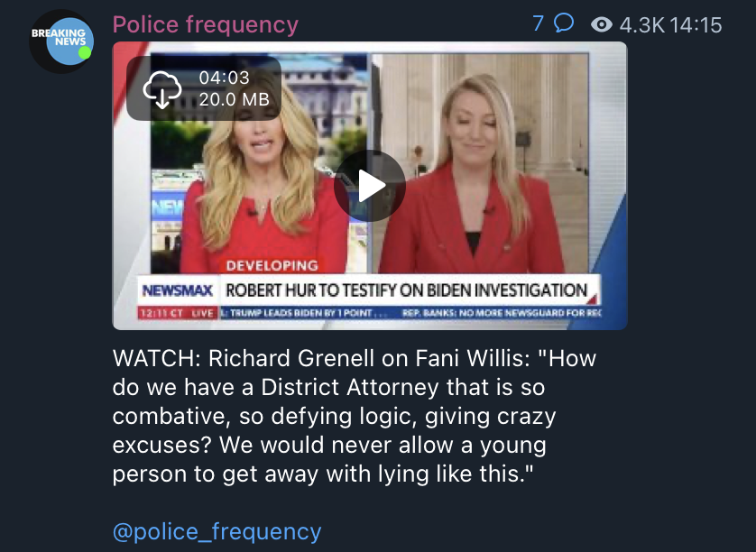Click the 7 comments count
The width and height of the screenshot is (756, 552).
point(538,23)
